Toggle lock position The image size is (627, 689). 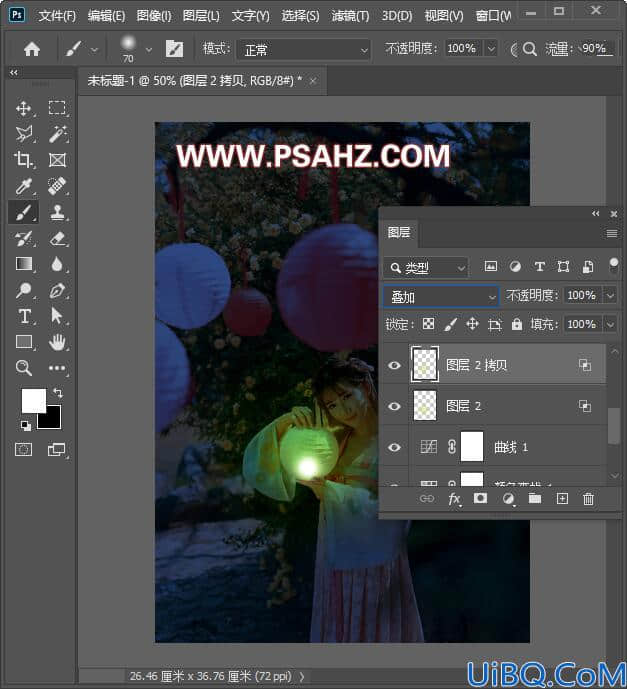[472, 324]
